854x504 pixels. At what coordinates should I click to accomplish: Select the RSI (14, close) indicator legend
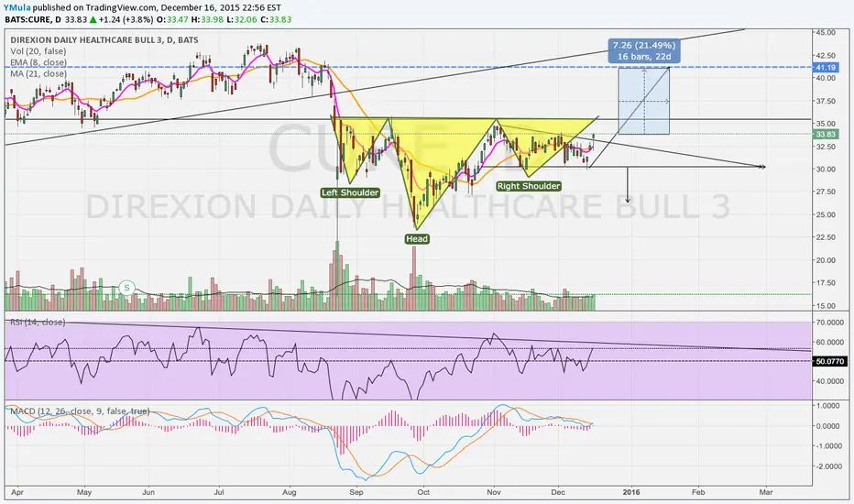coord(38,322)
